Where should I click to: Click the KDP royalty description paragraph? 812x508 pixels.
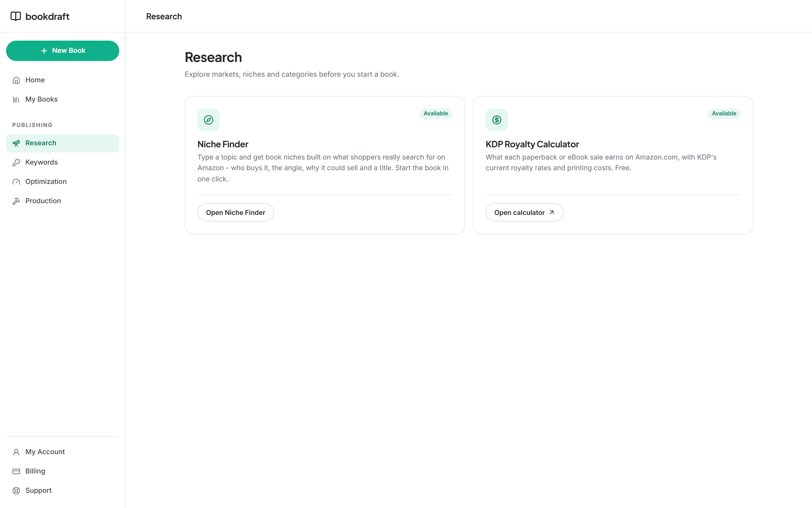[601, 163]
